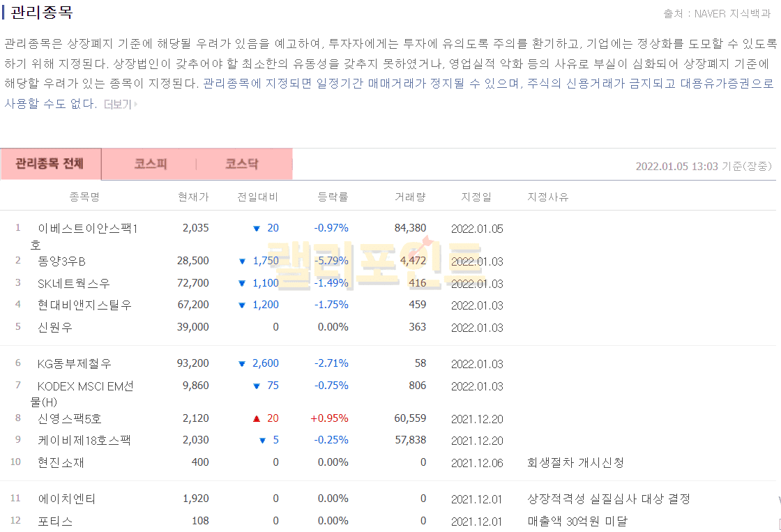Screen dimensions: 781x532
Task: Open 에이치엔티 stock details
Action: [x=67, y=499]
